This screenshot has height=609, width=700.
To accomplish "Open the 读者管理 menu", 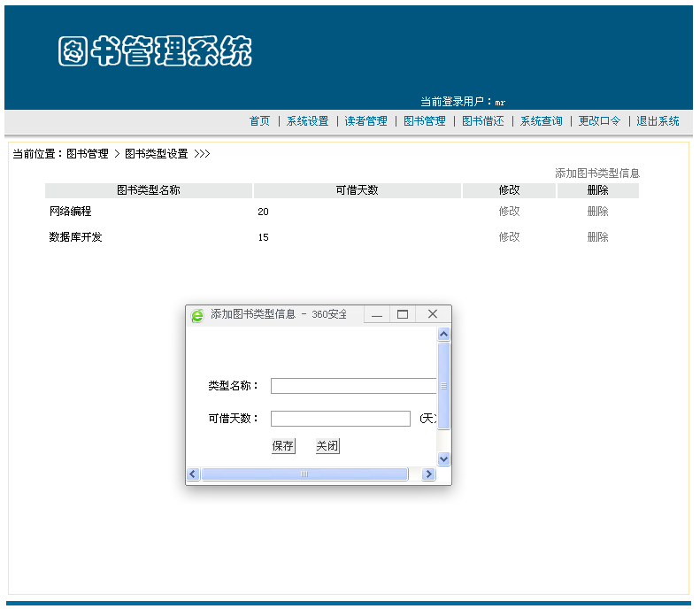I will (365, 121).
